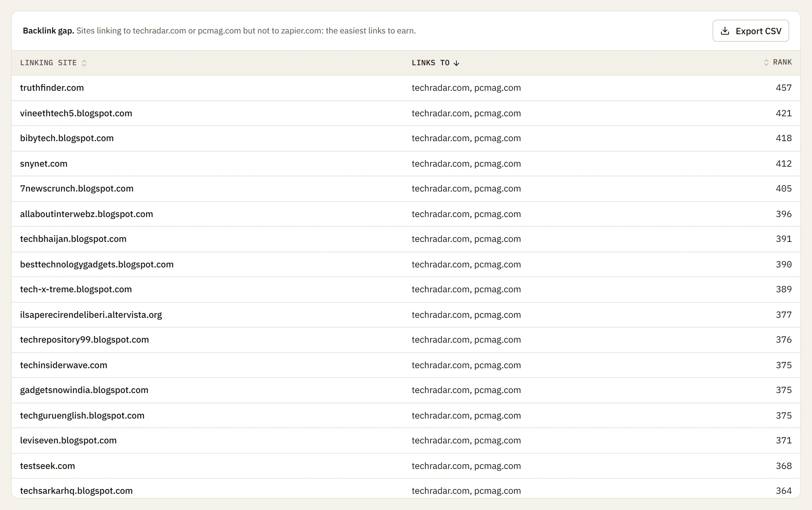812x510 pixels.
Task: Click rank value 457
Action: point(784,88)
